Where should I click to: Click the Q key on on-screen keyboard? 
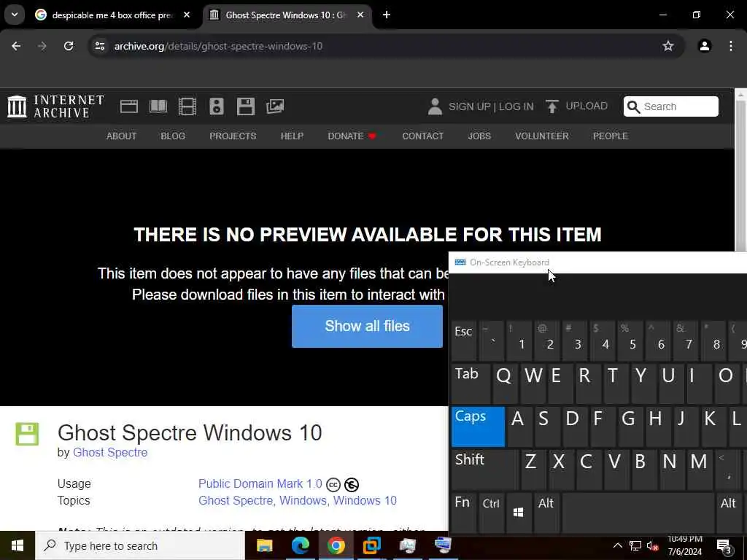tap(505, 384)
